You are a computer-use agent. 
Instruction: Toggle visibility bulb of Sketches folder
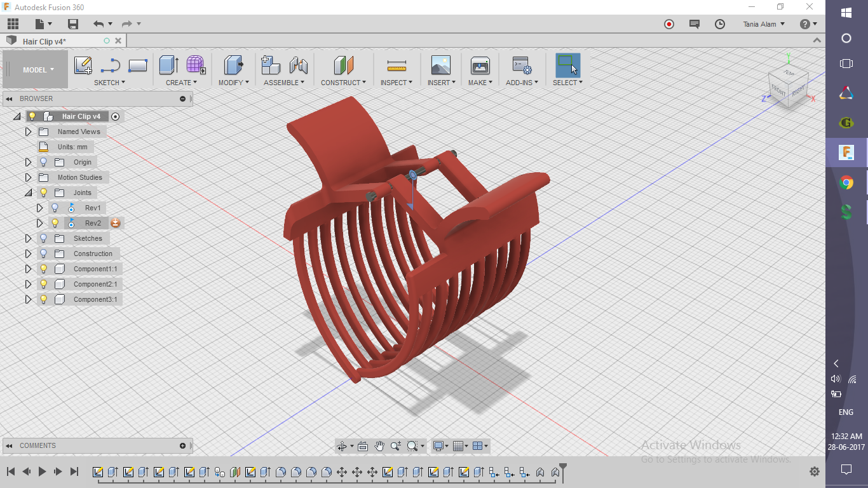click(43, 238)
